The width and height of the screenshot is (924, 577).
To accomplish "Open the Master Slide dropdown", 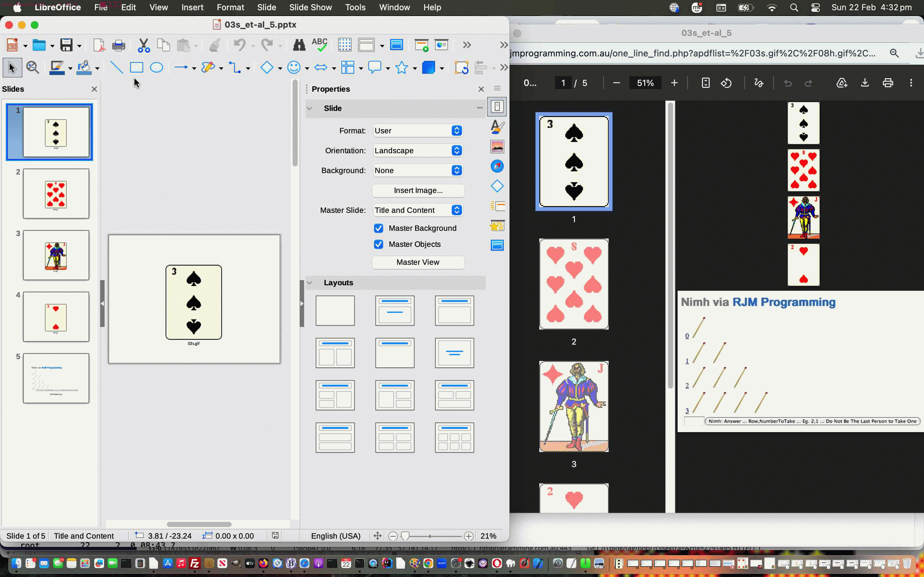I will tap(418, 210).
